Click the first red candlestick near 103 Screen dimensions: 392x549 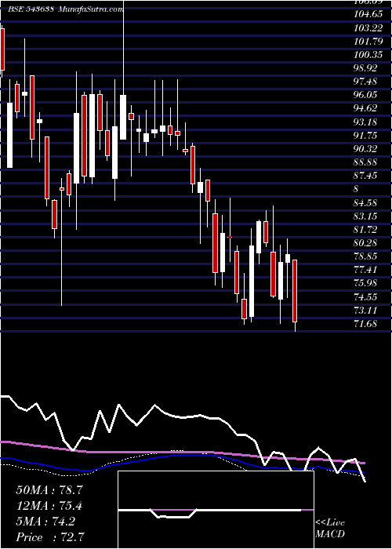2,49
